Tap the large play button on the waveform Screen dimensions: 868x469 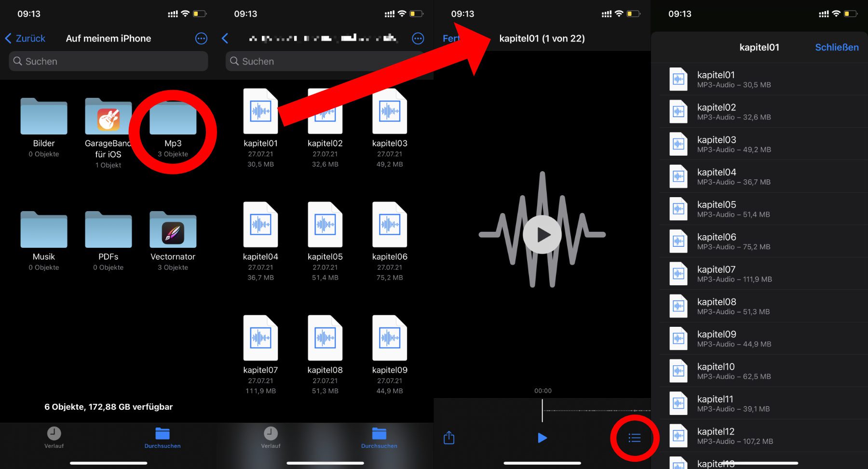(x=542, y=234)
